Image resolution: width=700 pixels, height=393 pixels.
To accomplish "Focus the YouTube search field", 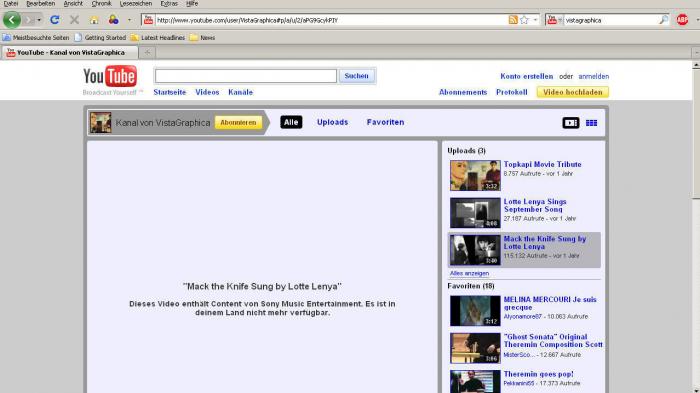I will point(246,76).
